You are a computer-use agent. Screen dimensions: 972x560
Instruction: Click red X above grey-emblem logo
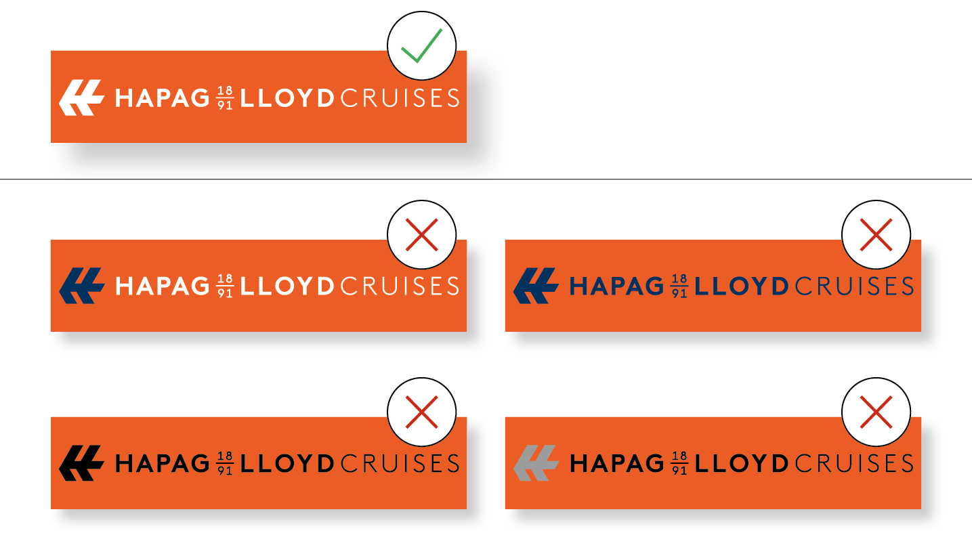[x=876, y=412]
